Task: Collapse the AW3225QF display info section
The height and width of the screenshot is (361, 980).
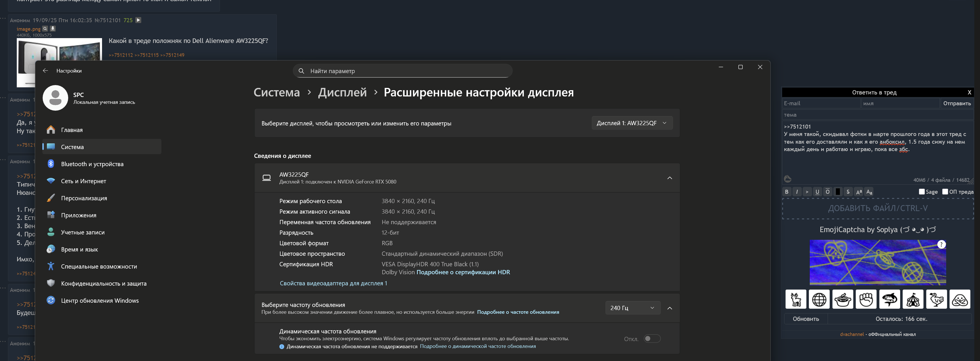Action: (x=670, y=178)
